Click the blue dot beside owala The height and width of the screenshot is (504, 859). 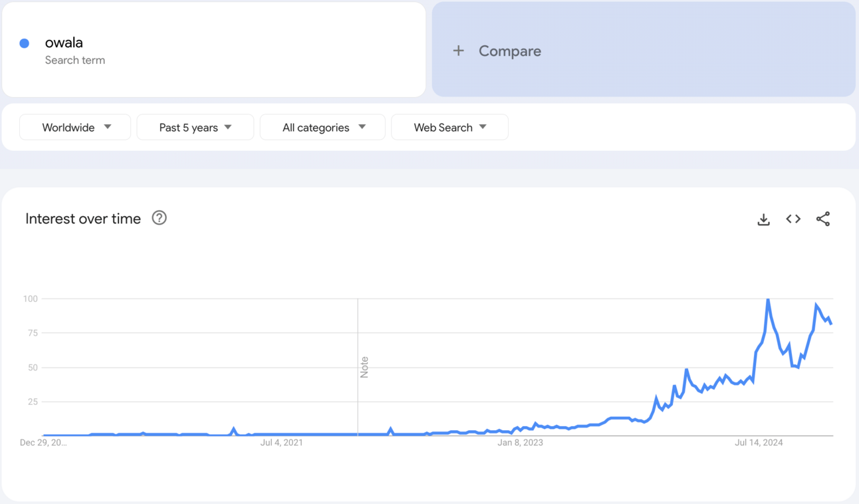pos(25,43)
